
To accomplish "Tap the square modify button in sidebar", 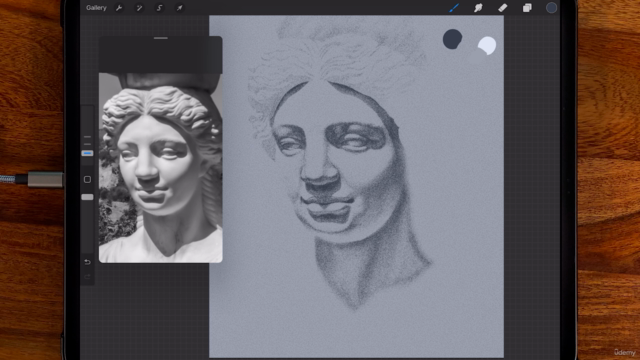I will (x=87, y=179).
